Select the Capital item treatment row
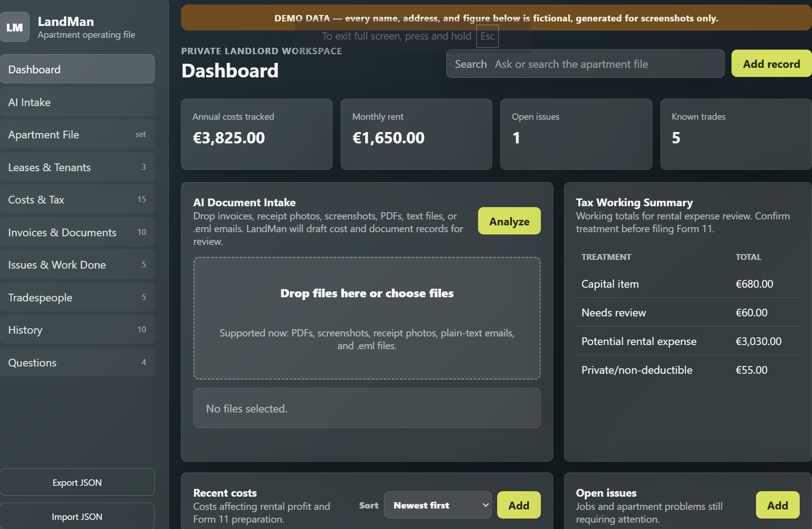Image resolution: width=812 pixels, height=529 pixels. coord(687,284)
